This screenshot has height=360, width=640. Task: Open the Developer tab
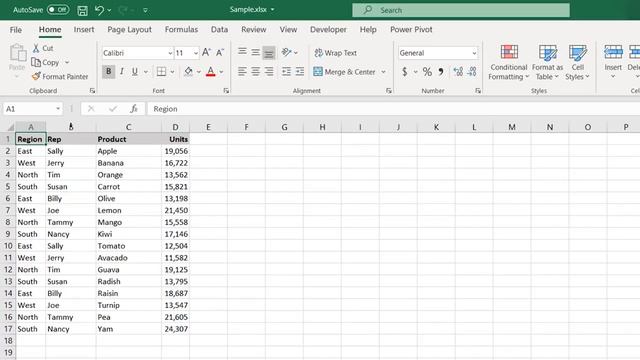328,29
